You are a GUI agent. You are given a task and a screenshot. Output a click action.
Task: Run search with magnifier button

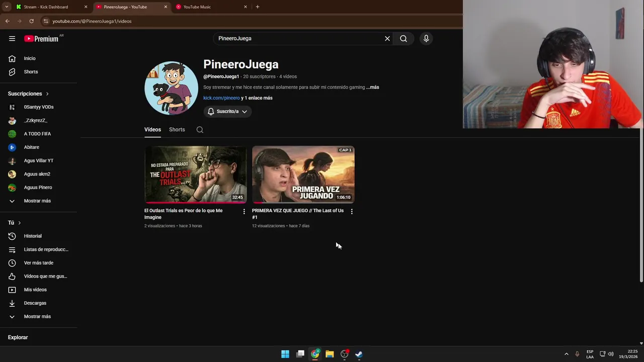404,38
